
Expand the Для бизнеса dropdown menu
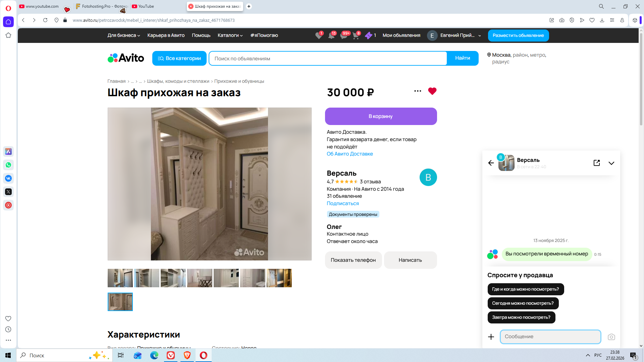(x=123, y=36)
